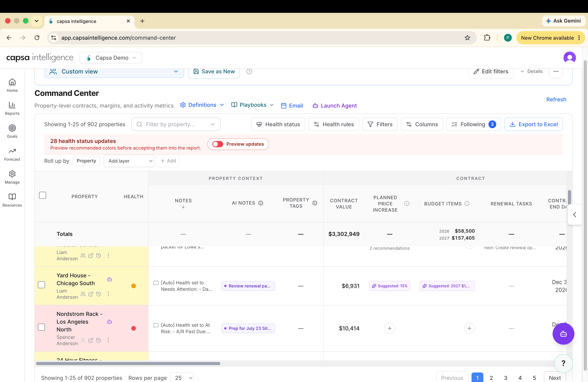Open row menu for Yard House
This screenshot has height=382, width=588.
pyautogui.click(x=108, y=294)
